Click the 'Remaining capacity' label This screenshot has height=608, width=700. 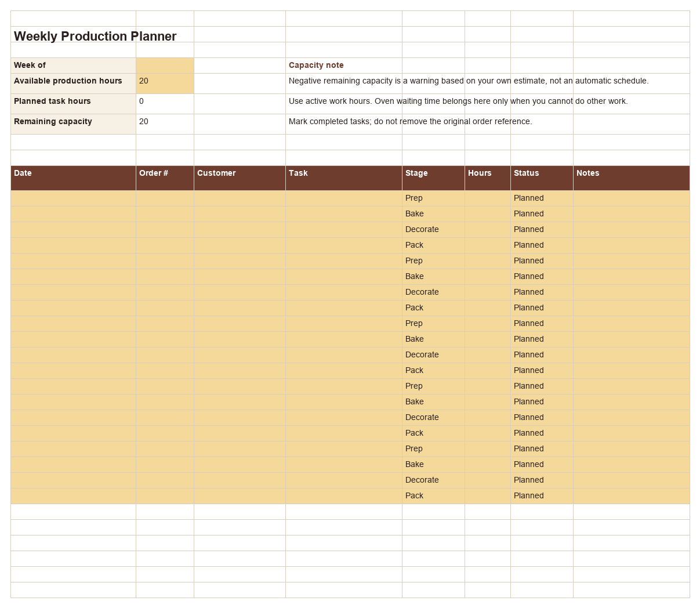tap(73, 124)
